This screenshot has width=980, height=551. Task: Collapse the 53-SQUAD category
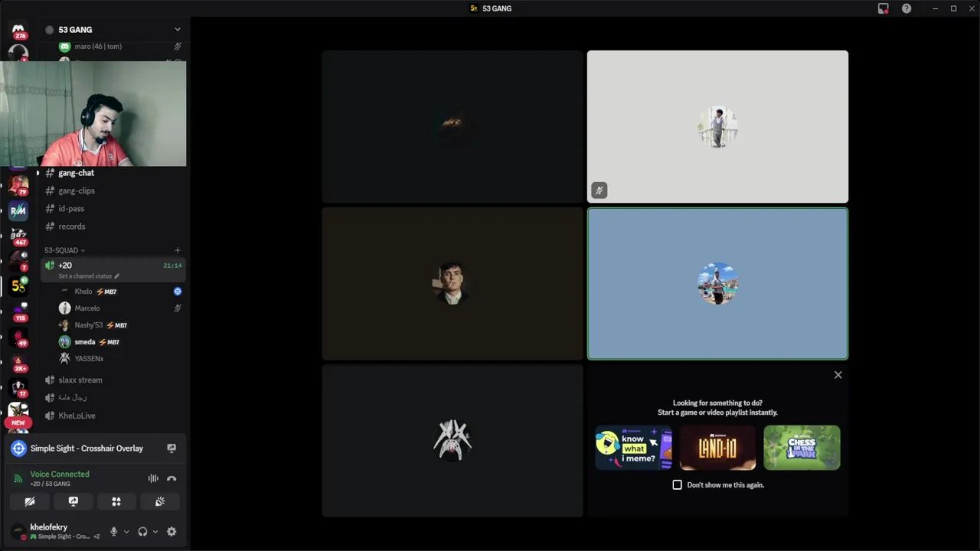tap(65, 250)
